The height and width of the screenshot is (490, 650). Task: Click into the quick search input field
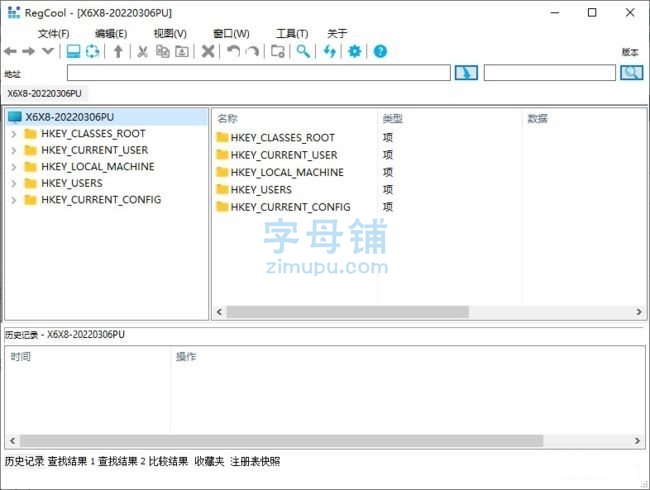(x=550, y=73)
